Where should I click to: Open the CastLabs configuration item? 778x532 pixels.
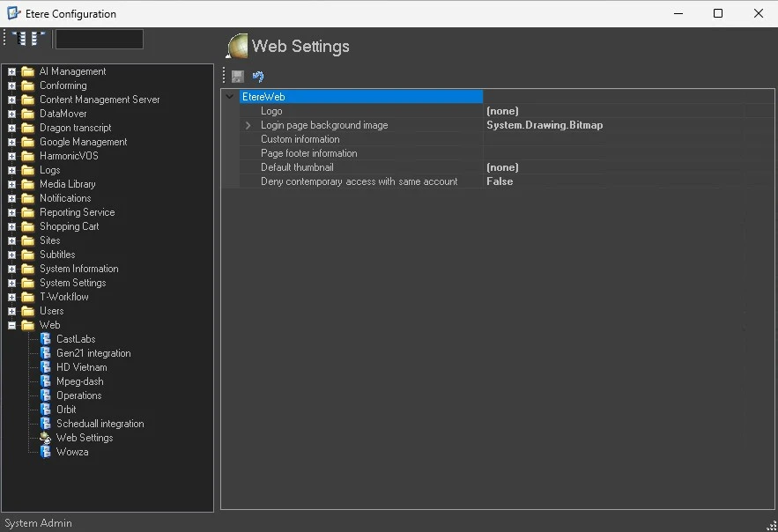coord(76,339)
